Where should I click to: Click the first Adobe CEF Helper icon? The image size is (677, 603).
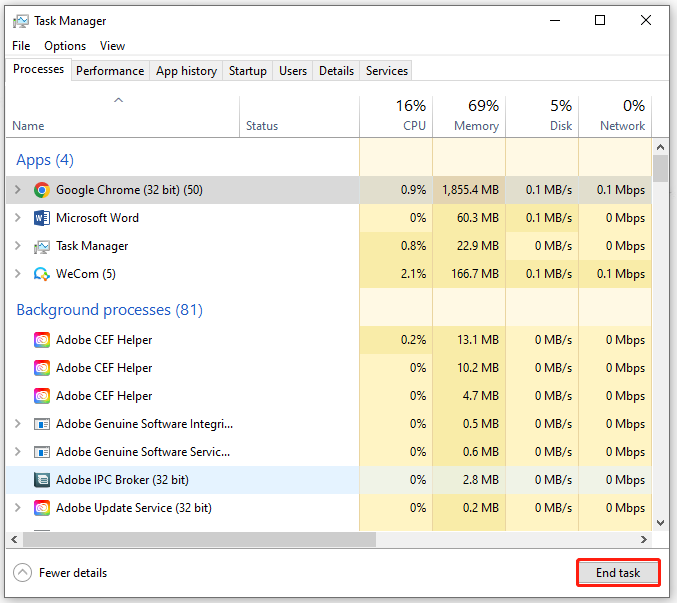pos(42,340)
